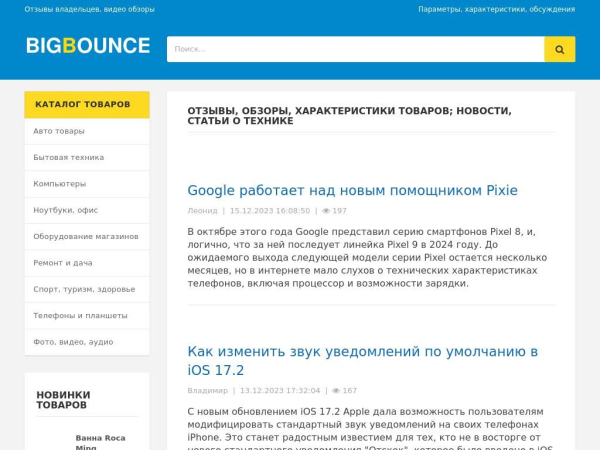Screen dimensions: 600x450
Task: Open Фото, видео, аудио category
Action: coord(73,342)
